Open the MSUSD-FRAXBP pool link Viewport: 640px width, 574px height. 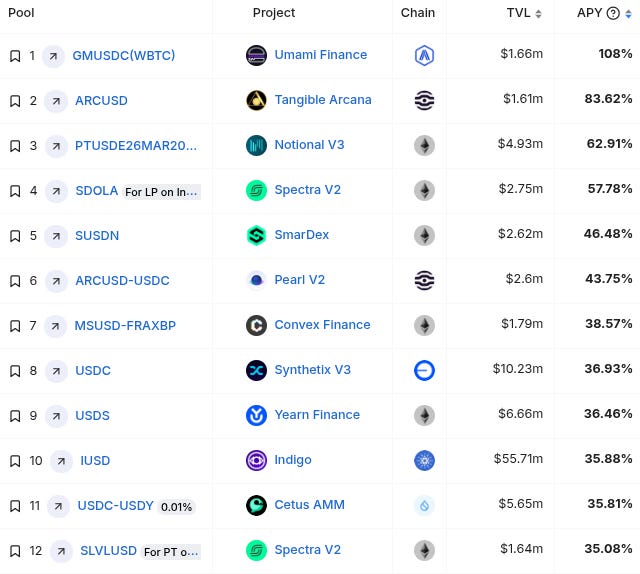(x=125, y=325)
